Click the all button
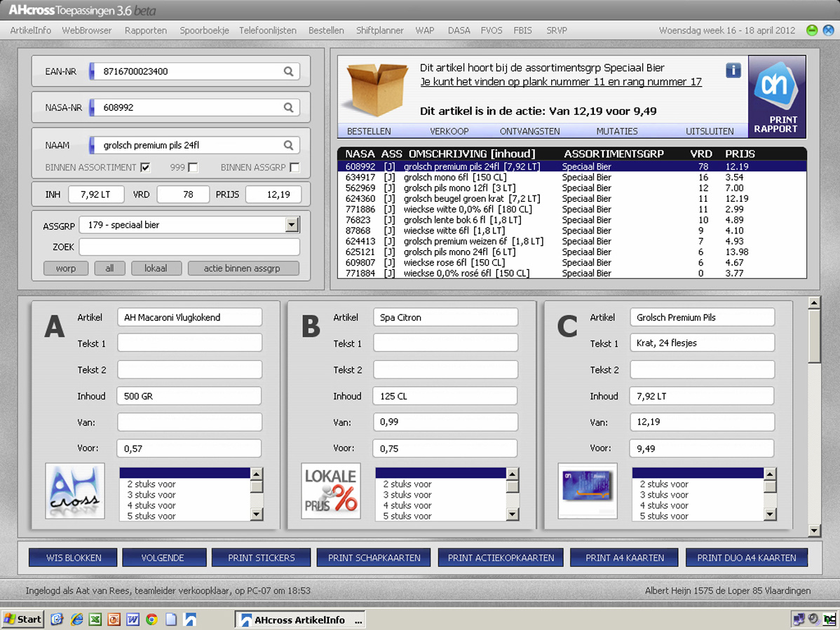This screenshot has height=630, width=840. tap(109, 268)
